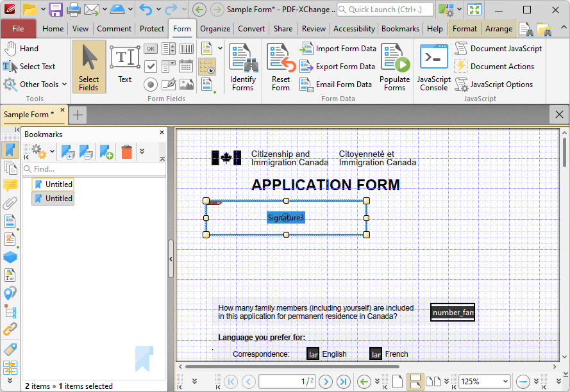Select the Date form field tool
Screen dimensions: 570x392
point(186,66)
